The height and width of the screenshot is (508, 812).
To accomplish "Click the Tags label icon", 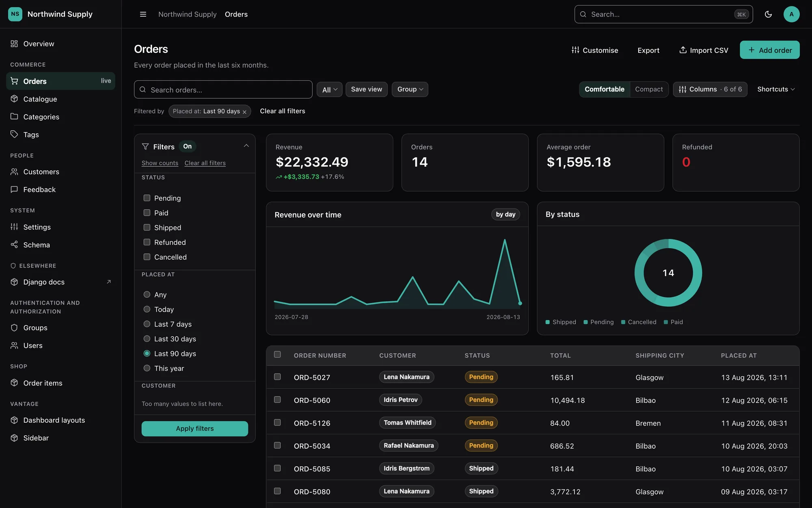I will pos(14,134).
